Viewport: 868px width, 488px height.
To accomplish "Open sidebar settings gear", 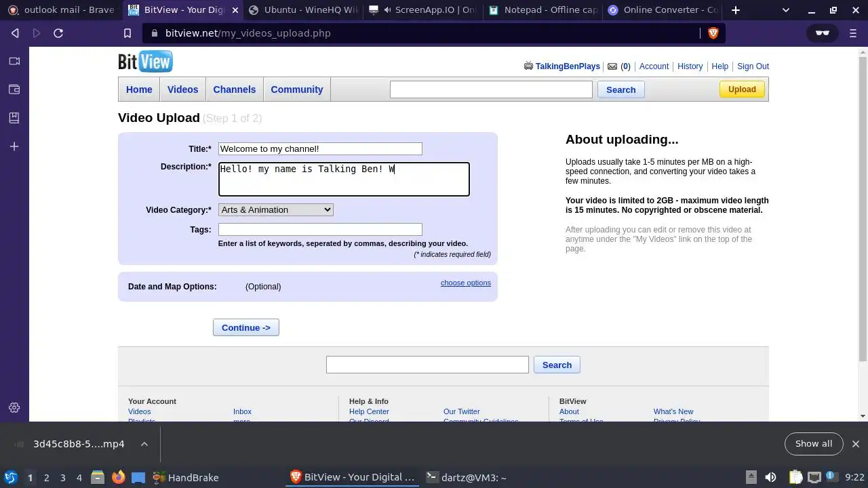I will point(14,407).
